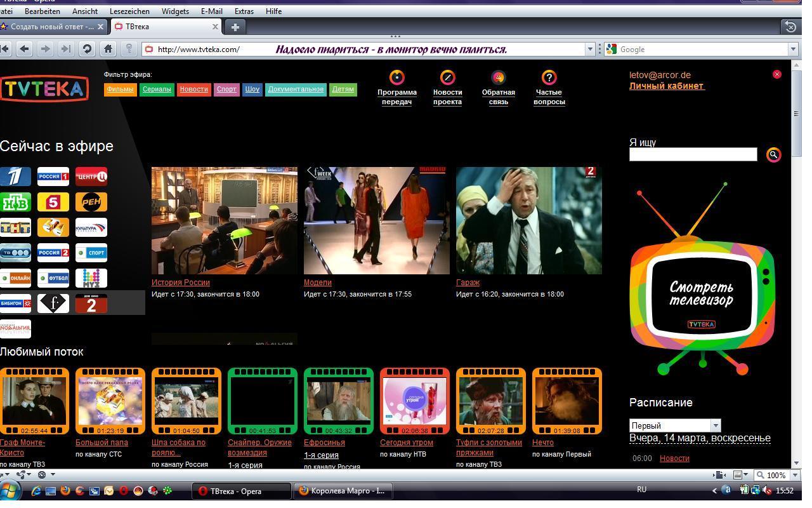
Task: Toggle the Детям broadcast filter
Action: click(x=343, y=90)
